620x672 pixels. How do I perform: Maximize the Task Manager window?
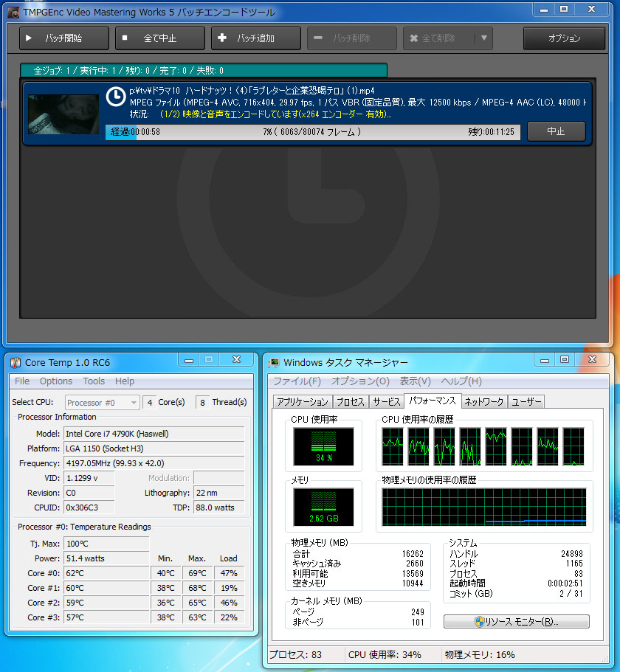565,359
